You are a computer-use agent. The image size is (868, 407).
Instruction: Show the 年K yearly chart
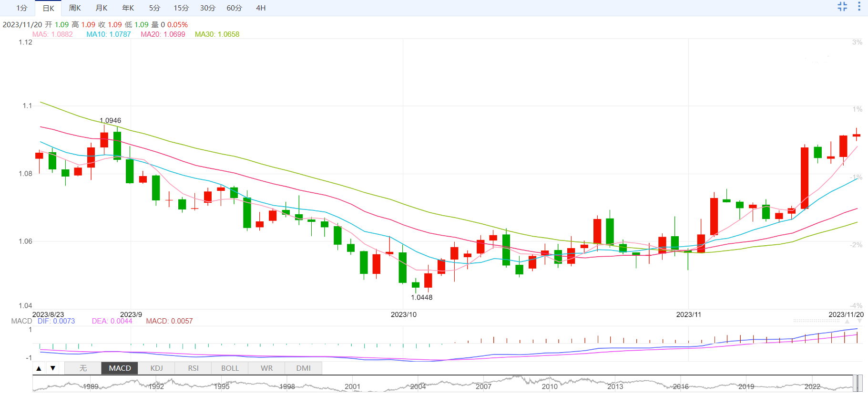point(128,8)
